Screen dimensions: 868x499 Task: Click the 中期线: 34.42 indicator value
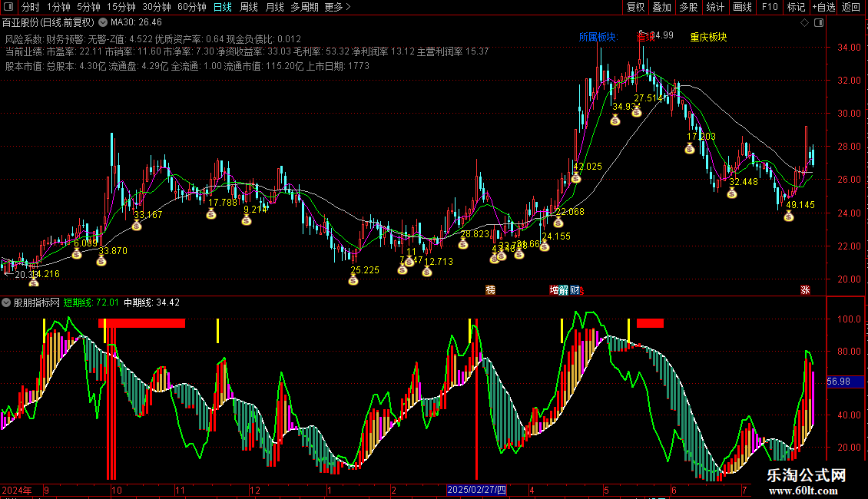coord(151,302)
